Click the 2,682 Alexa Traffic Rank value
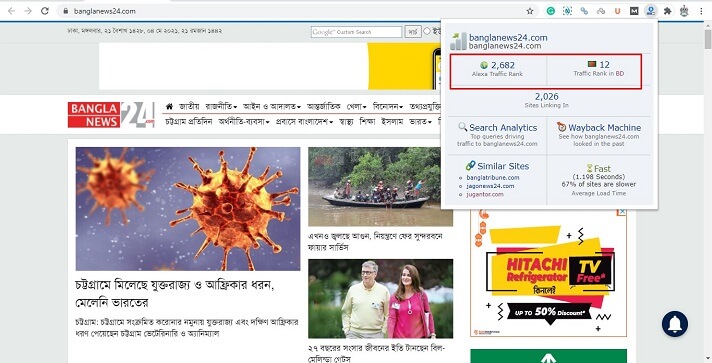The height and width of the screenshot is (363, 712). coord(503,65)
